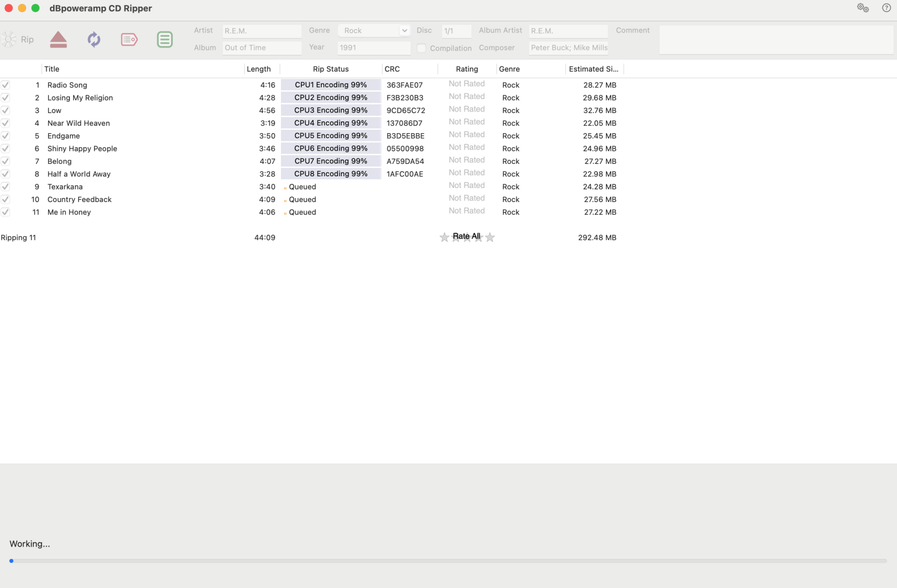Toggle the checkbox for track Low
The height and width of the screenshot is (588, 897).
tap(6, 110)
